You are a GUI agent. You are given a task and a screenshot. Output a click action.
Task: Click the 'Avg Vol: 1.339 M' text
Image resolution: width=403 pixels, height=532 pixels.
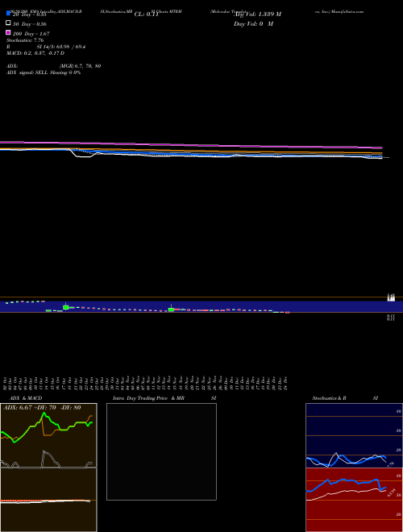pos(257,15)
